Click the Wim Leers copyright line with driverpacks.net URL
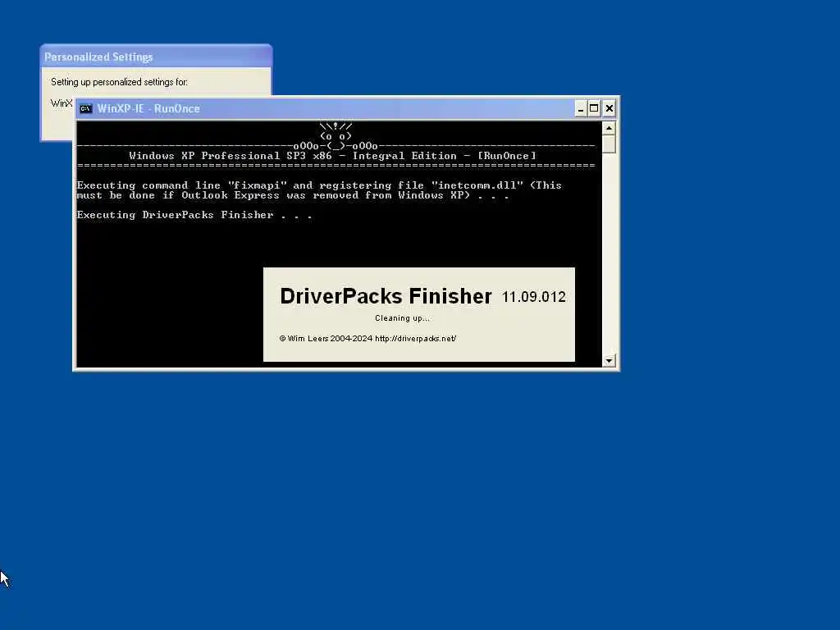Viewport: 840px width, 630px height. [x=367, y=339]
